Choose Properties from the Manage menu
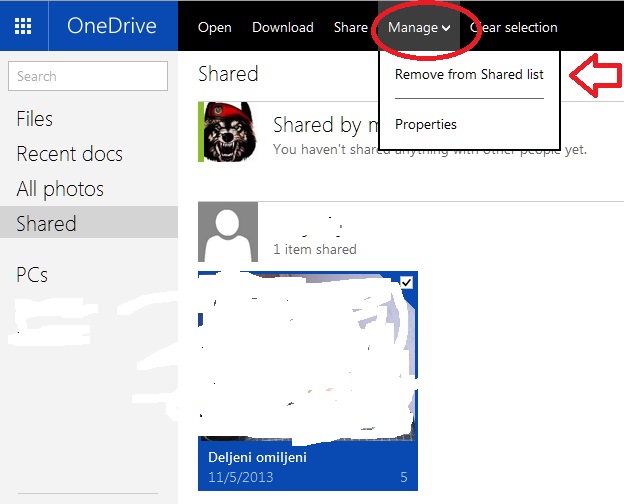Screen dimensions: 624x504 pyautogui.click(x=425, y=125)
